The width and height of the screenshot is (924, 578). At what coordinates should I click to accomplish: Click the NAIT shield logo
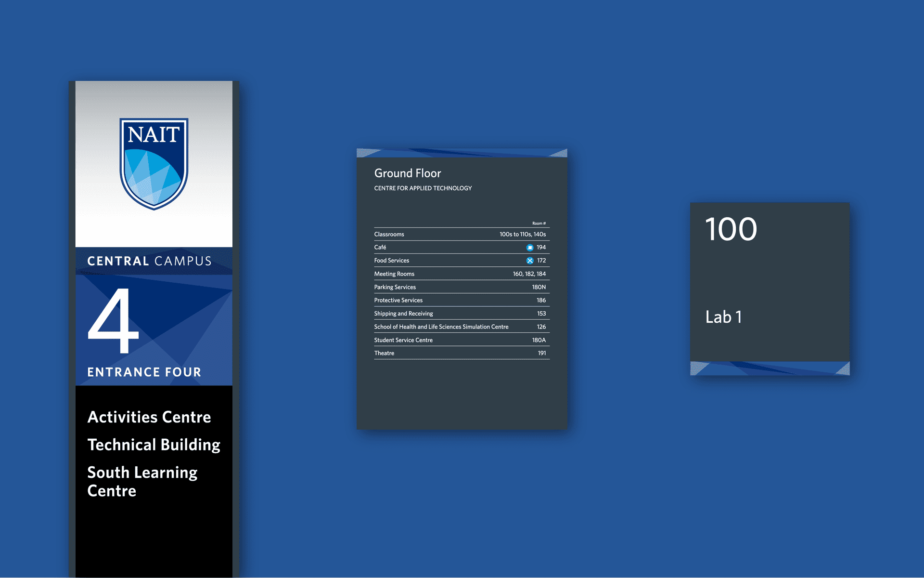tap(154, 163)
